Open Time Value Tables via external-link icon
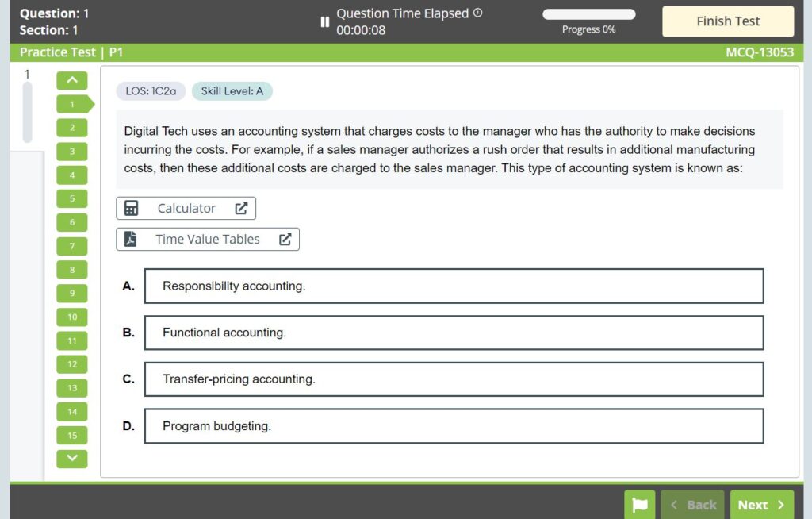The image size is (812, 519). point(285,239)
